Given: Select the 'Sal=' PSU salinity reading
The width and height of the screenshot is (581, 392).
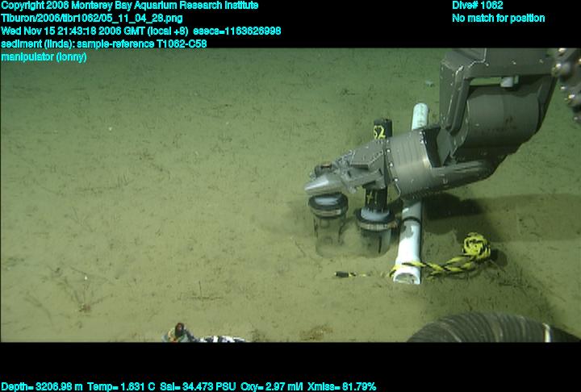Looking at the screenshot, I should pyautogui.click(x=198, y=386).
